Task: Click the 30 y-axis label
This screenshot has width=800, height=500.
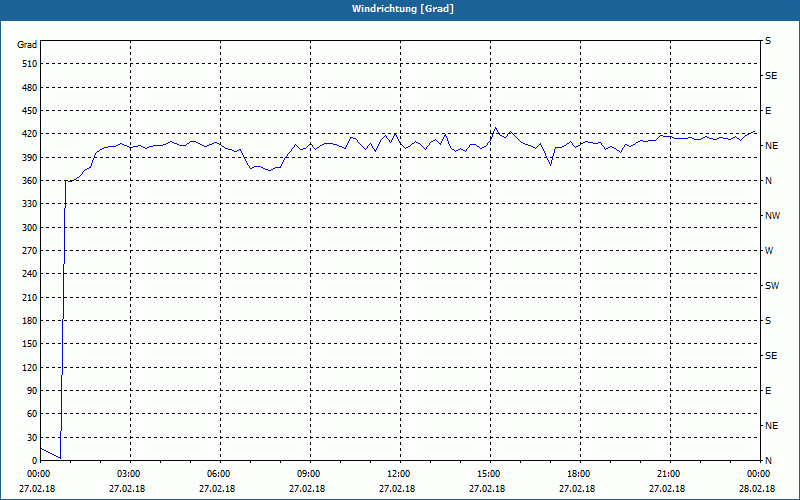Action: pos(32,437)
